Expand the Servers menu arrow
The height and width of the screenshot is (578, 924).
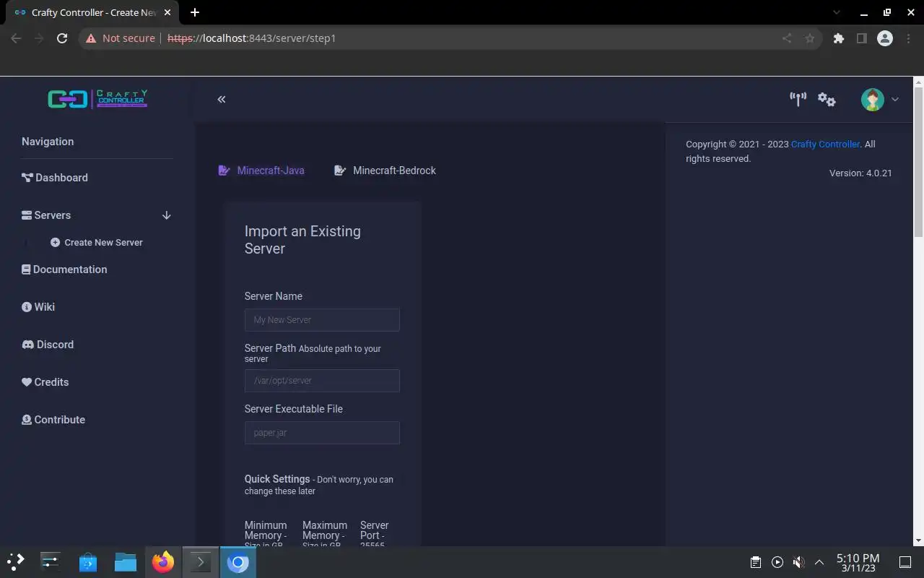coord(166,215)
